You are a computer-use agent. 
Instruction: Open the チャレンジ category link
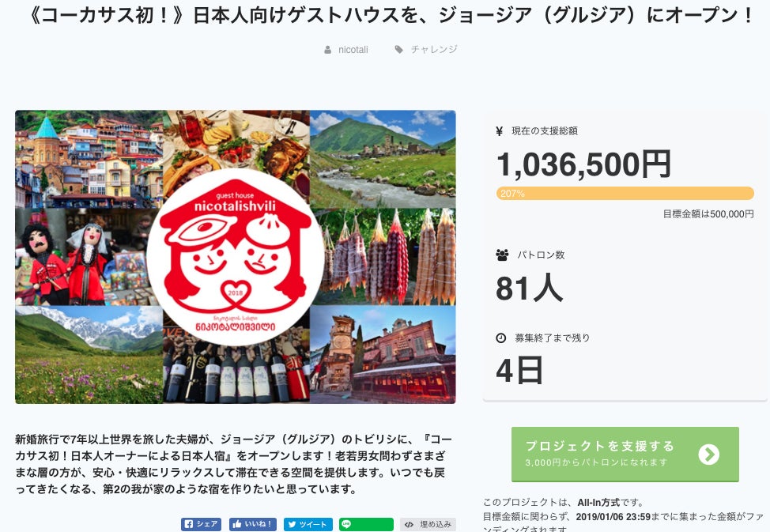click(434, 50)
